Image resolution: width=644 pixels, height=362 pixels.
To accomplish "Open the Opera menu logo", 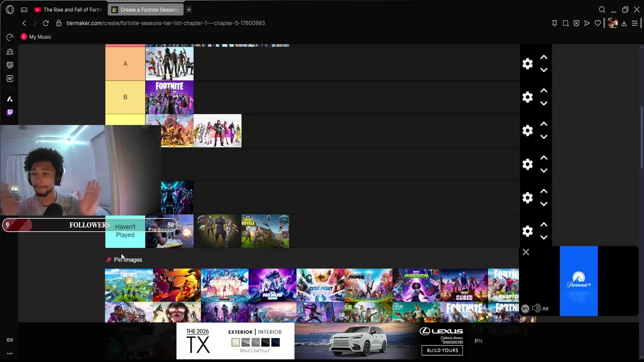I will pyautogui.click(x=10, y=10).
